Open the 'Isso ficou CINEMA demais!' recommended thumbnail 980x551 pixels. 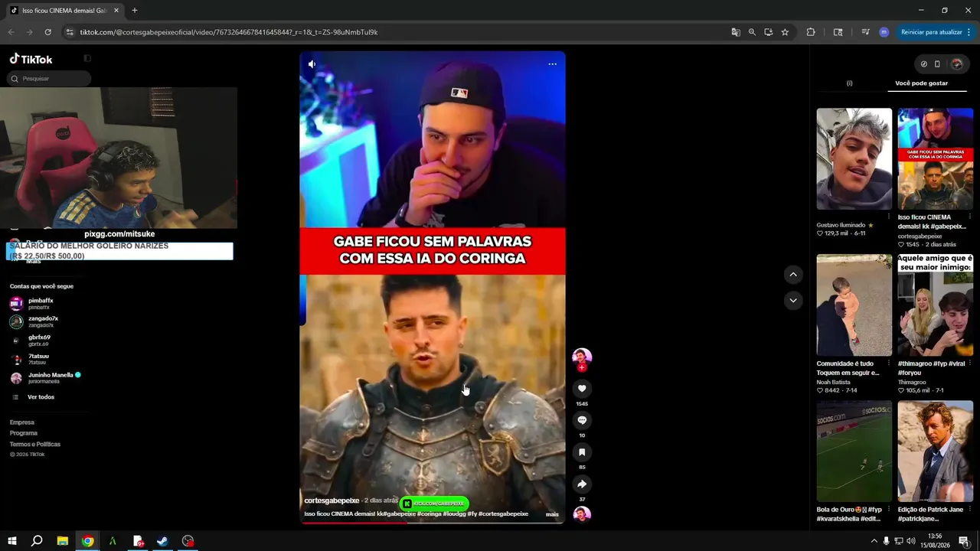point(936,159)
